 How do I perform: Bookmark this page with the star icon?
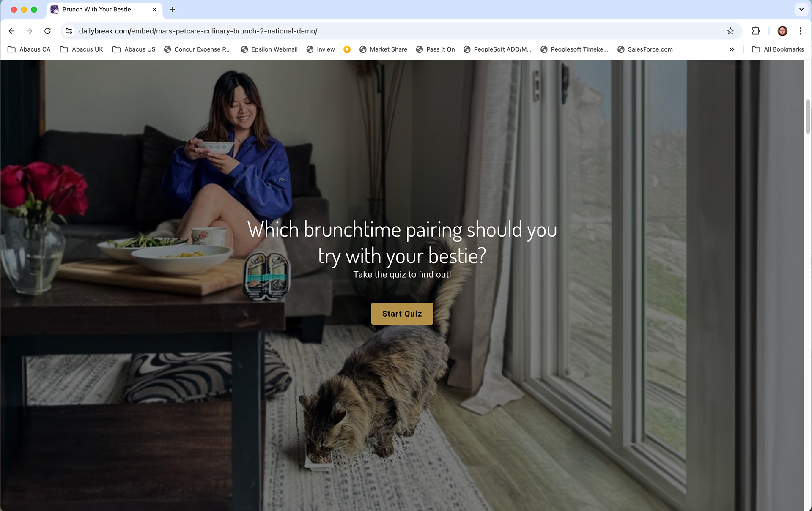pos(730,31)
